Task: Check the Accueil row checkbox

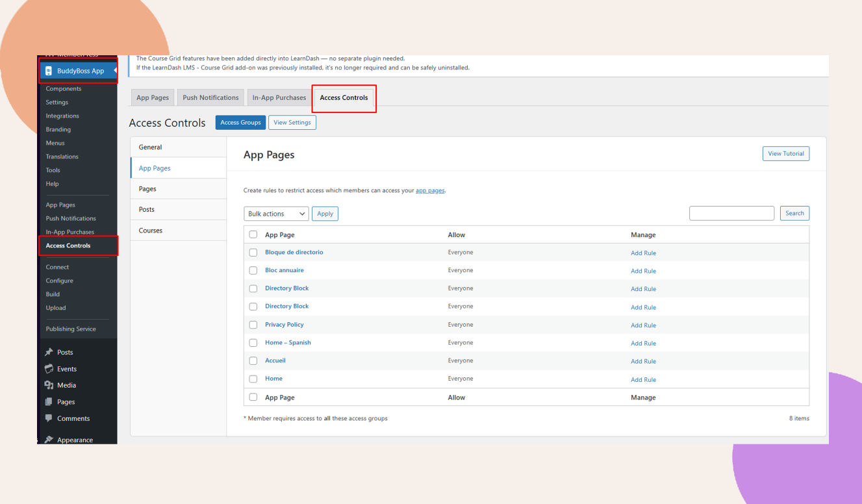Action: [253, 361]
